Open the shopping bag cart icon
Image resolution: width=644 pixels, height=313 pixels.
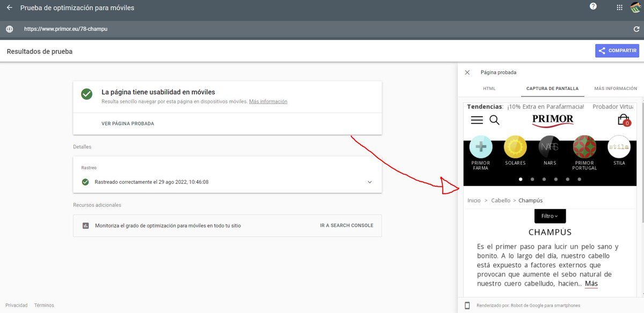point(624,120)
